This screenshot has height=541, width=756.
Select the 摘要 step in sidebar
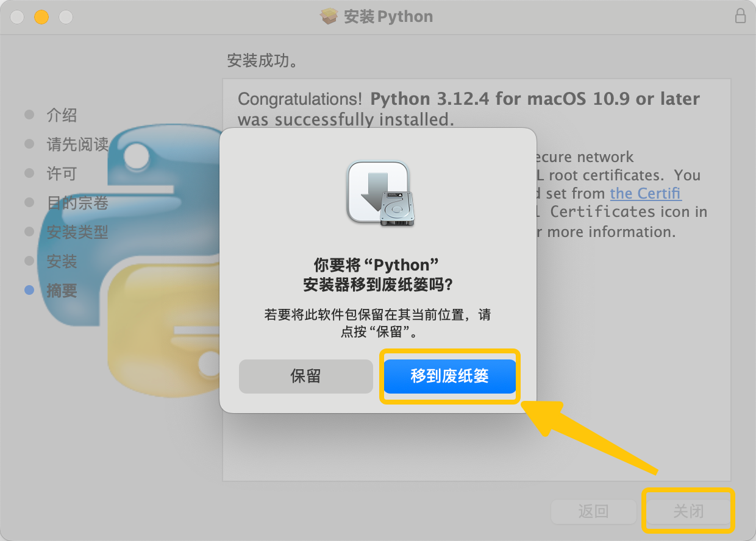(63, 290)
